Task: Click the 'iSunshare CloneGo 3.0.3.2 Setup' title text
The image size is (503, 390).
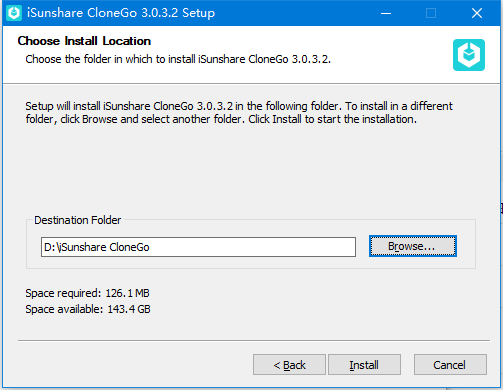Action: click(x=121, y=13)
